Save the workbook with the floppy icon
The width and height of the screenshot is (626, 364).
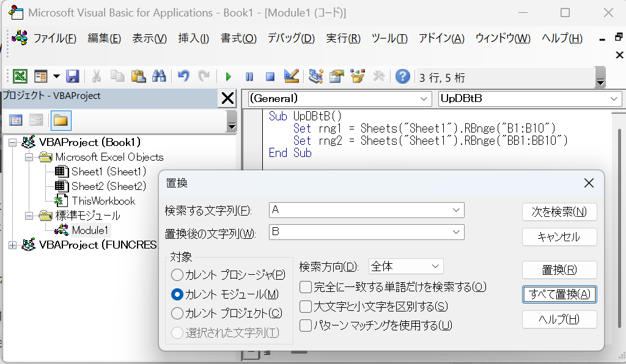(72, 76)
